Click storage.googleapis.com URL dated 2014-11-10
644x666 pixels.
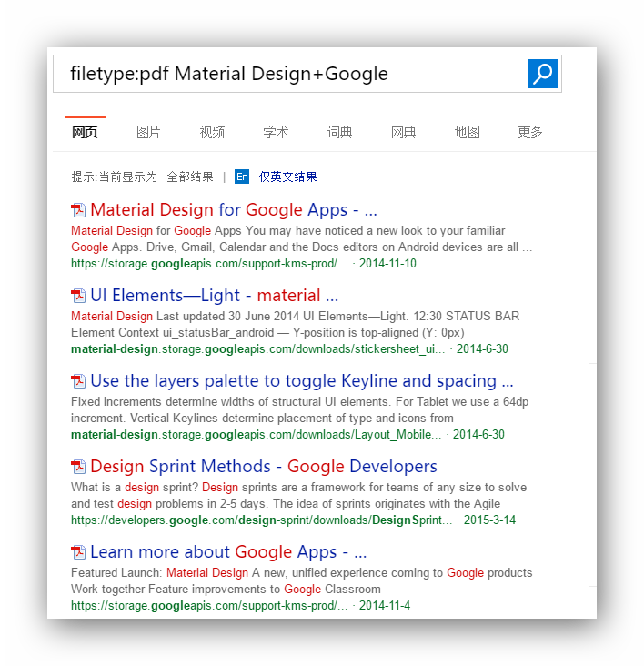click(x=209, y=263)
